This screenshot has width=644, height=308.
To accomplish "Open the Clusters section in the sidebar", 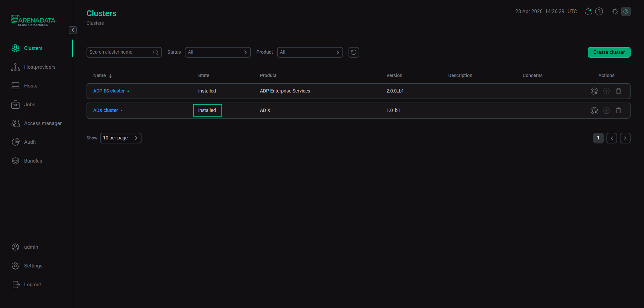I will (x=33, y=48).
